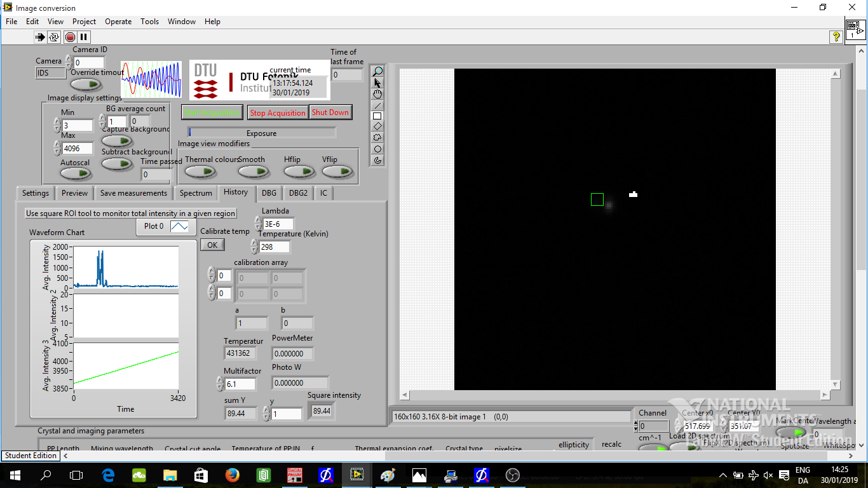The height and width of the screenshot is (488, 868).
Task: Select the Line ROI tool
Action: pyautogui.click(x=377, y=105)
